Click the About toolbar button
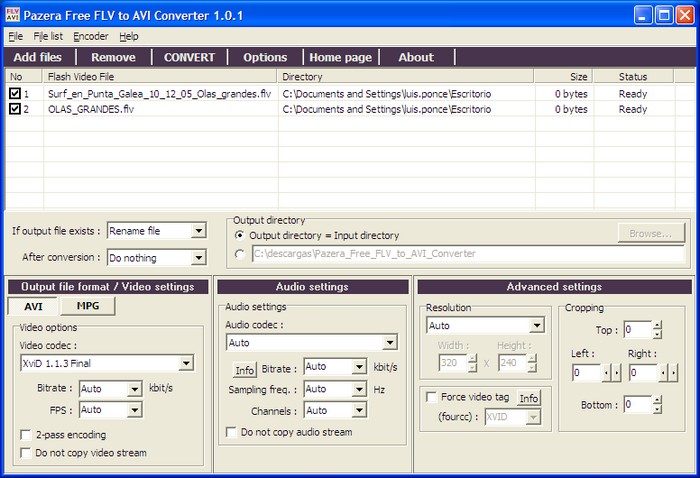 [416, 57]
